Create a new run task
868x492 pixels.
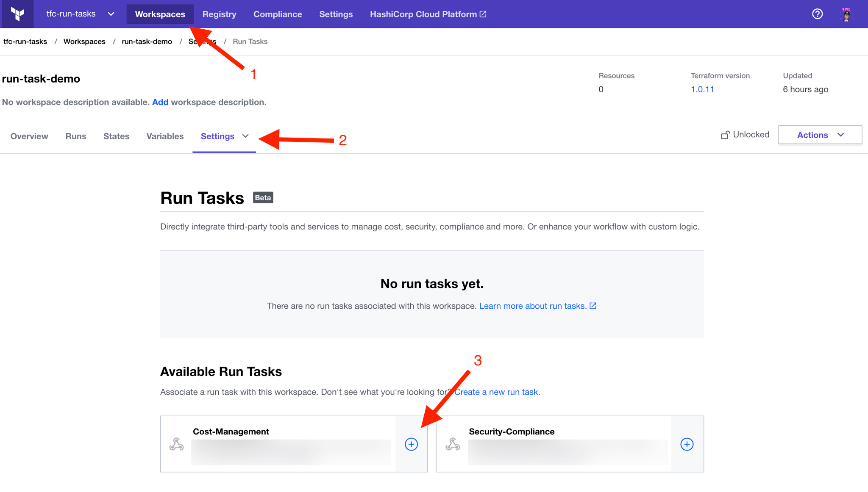(497, 392)
